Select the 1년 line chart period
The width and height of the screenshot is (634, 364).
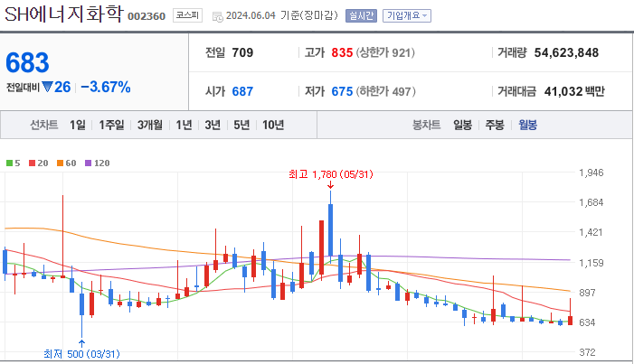(x=184, y=125)
